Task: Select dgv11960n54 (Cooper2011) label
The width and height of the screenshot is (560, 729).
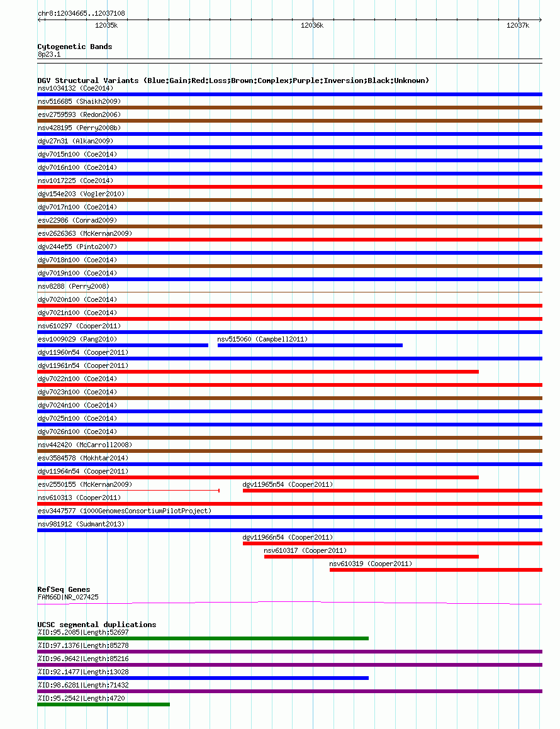Action: (x=83, y=352)
